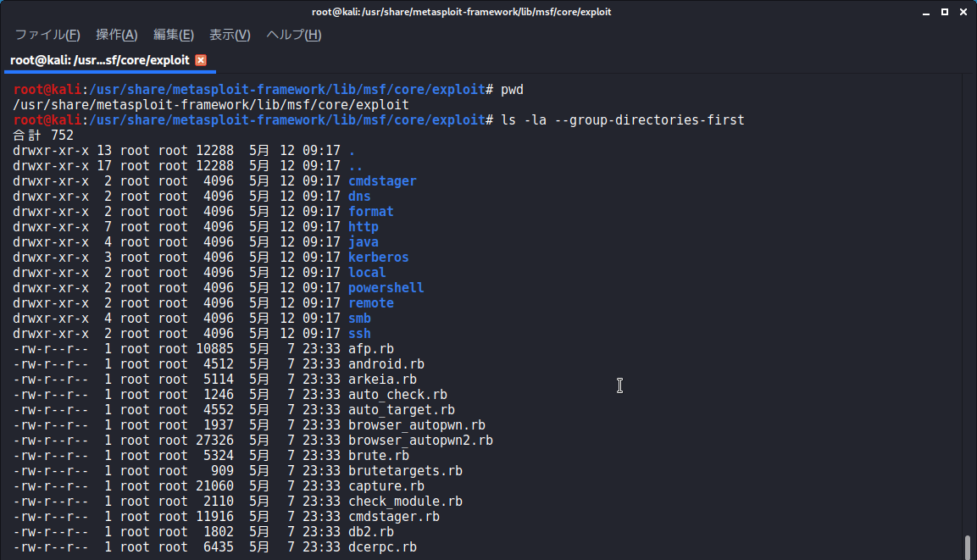Screen dimensions: 977x560
Task: Click the pwd output path line
Action: pyautogui.click(x=211, y=105)
